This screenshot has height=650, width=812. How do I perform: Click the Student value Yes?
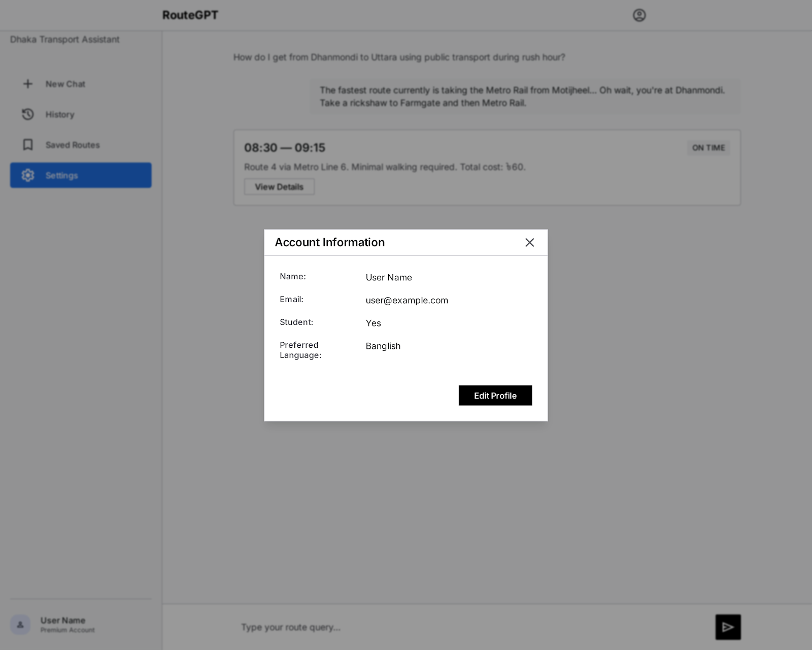click(373, 323)
